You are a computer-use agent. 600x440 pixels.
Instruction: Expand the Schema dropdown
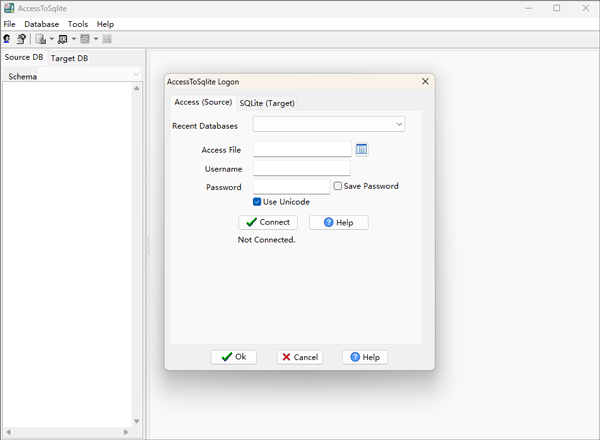click(x=136, y=74)
